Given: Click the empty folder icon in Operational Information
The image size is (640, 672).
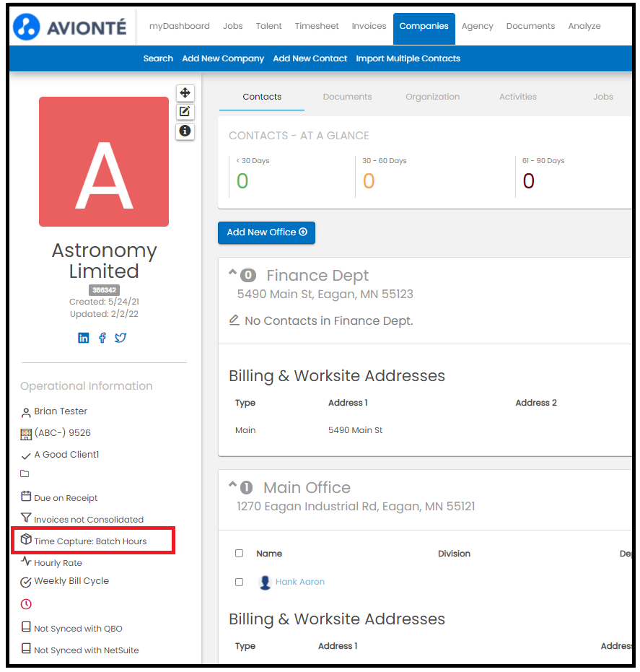Looking at the screenshot, I should pyautogui.click(x=25, y=474).
